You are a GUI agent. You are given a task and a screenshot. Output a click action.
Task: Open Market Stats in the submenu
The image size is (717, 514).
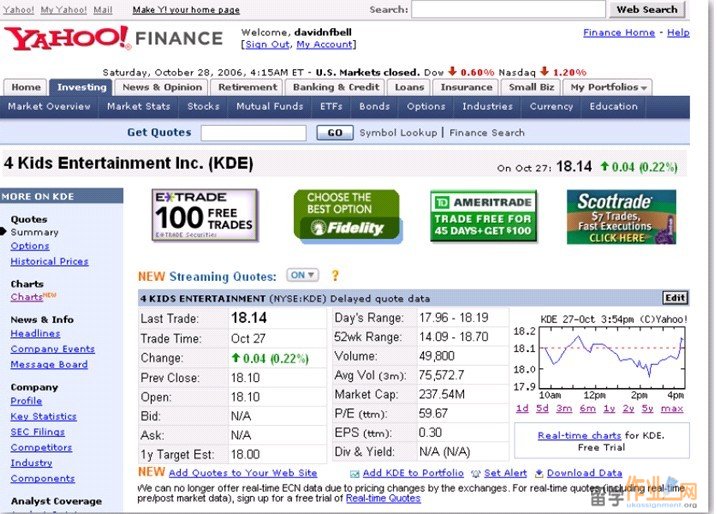point(139,107)
